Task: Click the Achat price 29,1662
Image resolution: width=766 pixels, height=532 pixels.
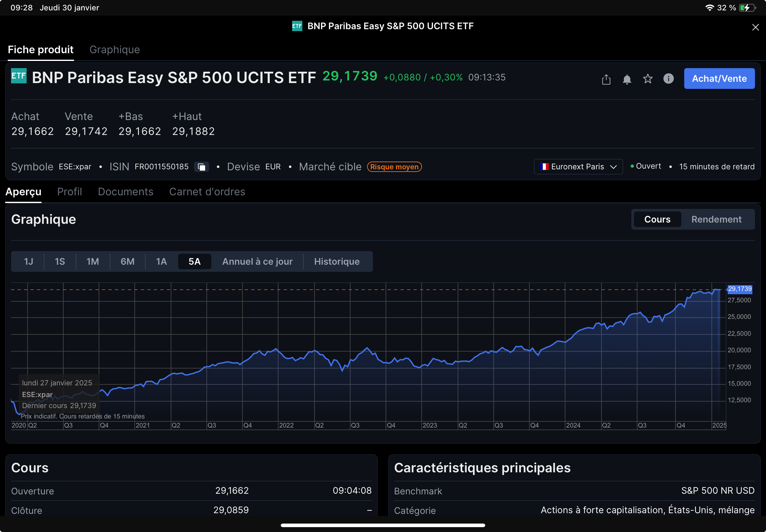Action: 32,131
